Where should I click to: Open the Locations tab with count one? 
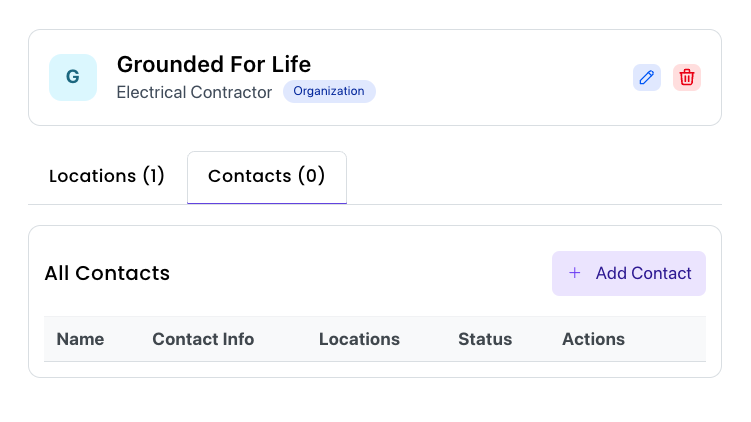tap(107, 176)
